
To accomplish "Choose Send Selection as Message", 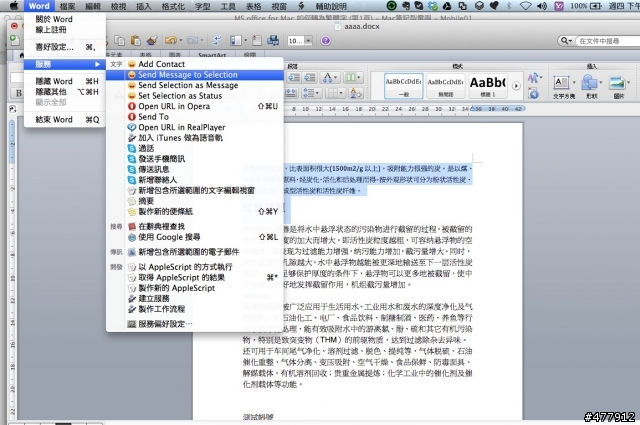I will pos(195,85).
